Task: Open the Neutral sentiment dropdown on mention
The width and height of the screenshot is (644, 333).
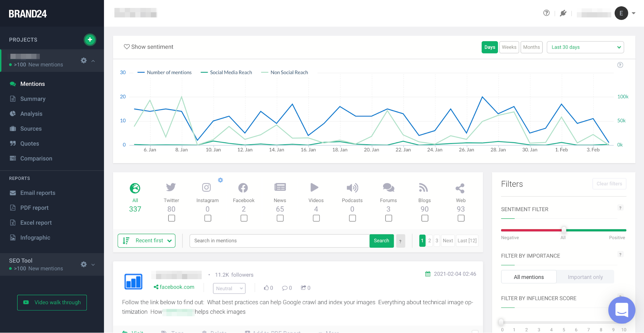Action: tap(229, 288)
